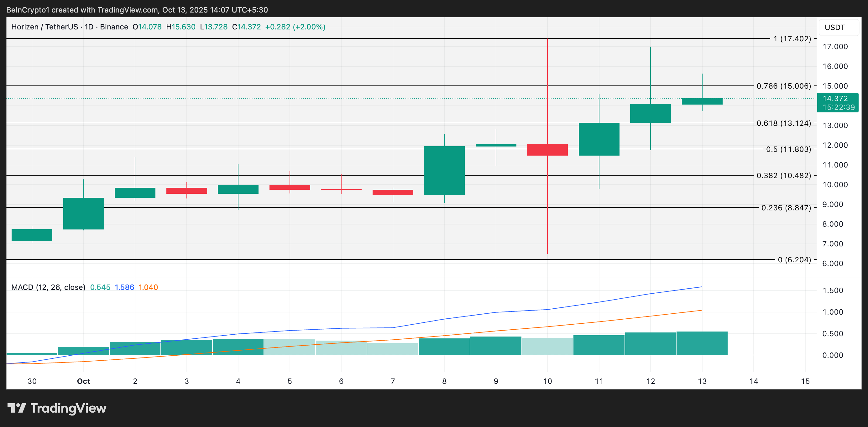Viewport: 868px width, 427px height.
Task: Click the orange signal value 1.040
Action: click(148, 288)
